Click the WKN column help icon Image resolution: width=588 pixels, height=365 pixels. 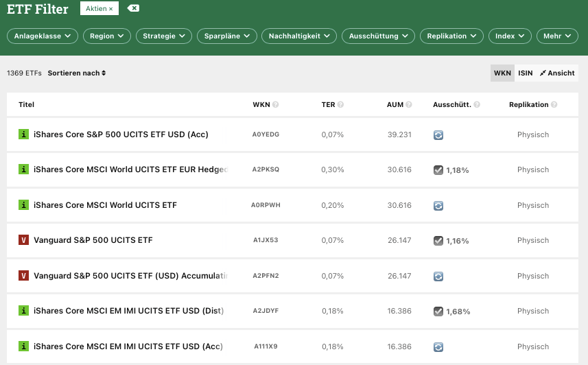[276, 105]
